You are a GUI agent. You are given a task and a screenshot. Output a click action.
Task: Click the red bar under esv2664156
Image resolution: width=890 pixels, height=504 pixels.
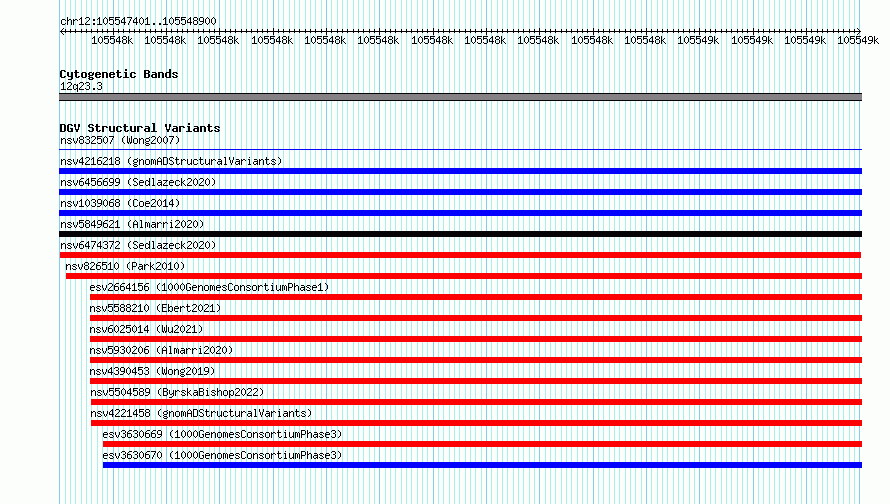tap(476, 297)
